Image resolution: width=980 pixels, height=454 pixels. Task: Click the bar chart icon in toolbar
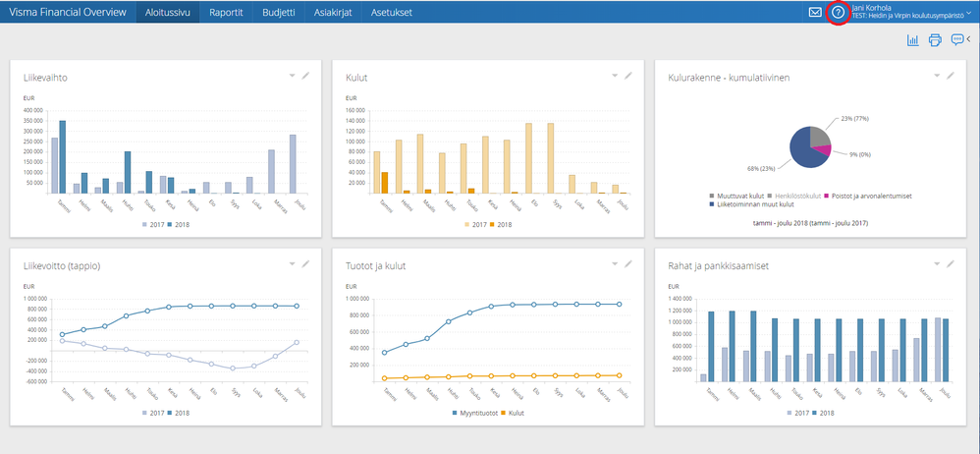coord(912,40)
